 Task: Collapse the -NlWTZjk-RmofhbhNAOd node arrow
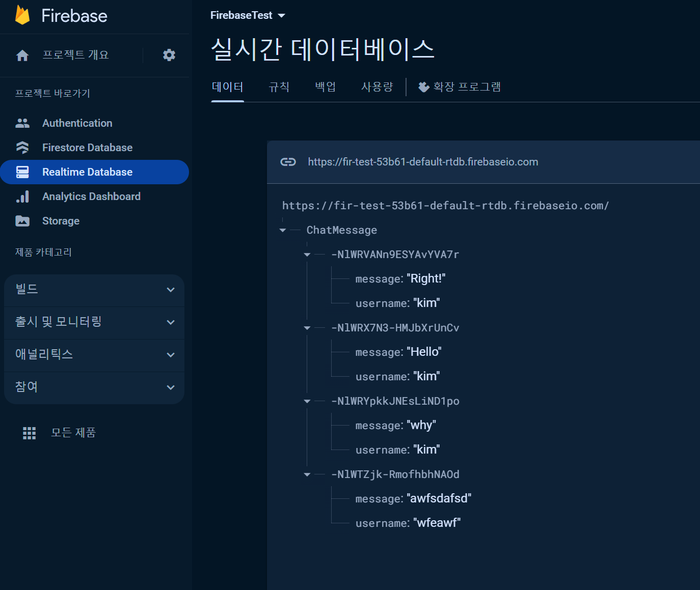coord(307,475)
